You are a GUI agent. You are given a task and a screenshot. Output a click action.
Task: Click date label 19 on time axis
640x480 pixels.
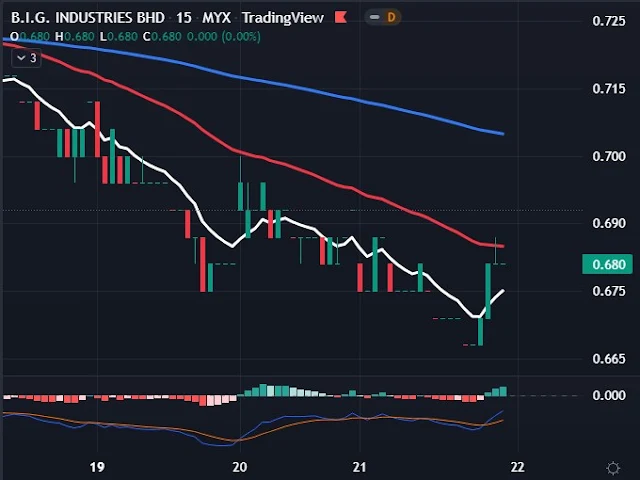pyautogui.click(x=97, y=467)
